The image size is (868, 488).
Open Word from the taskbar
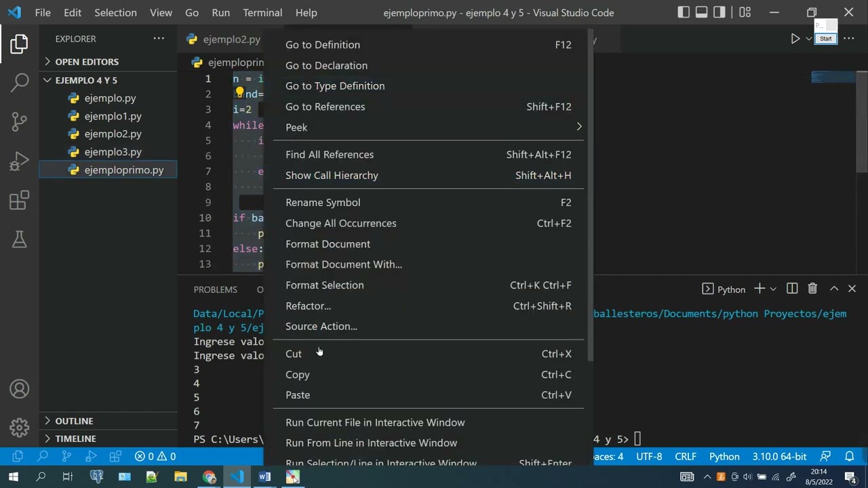pos(264,477)
